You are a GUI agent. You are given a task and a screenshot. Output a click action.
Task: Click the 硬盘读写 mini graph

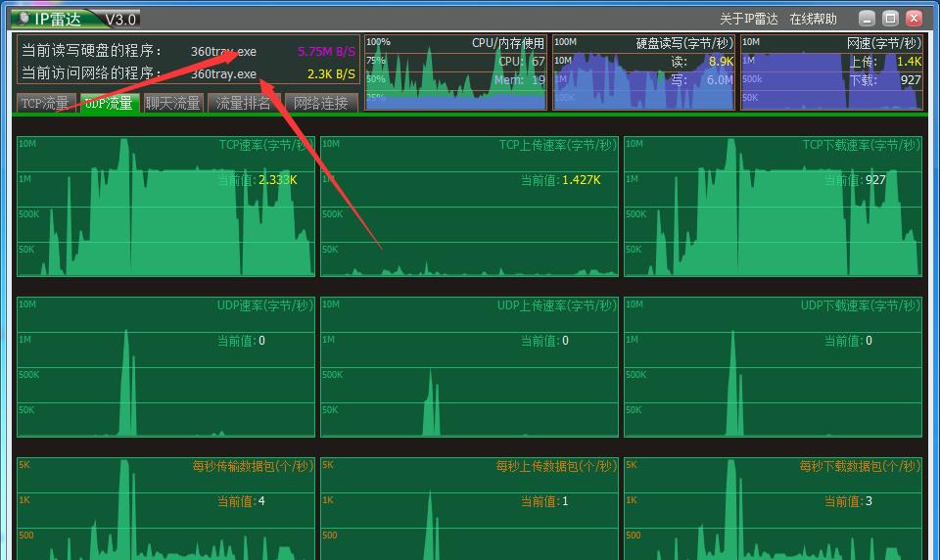(643, 72)
